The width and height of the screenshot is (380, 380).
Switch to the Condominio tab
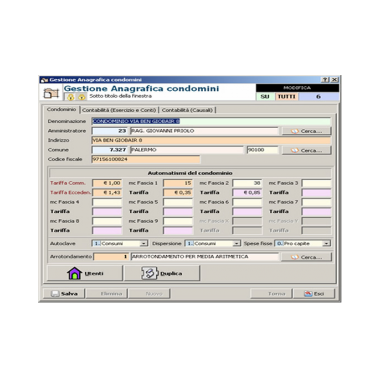[x=61, y=109]
